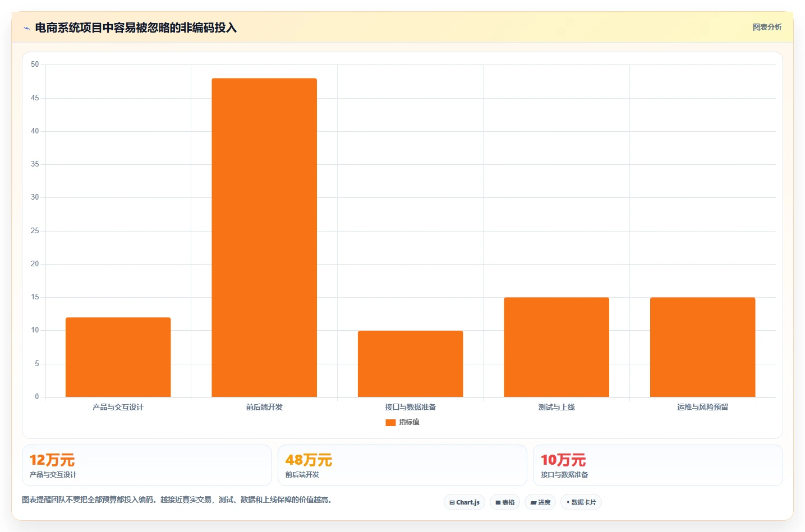
Task: Click the x-axis label 产品与交互设计
Action: (118, 407)
